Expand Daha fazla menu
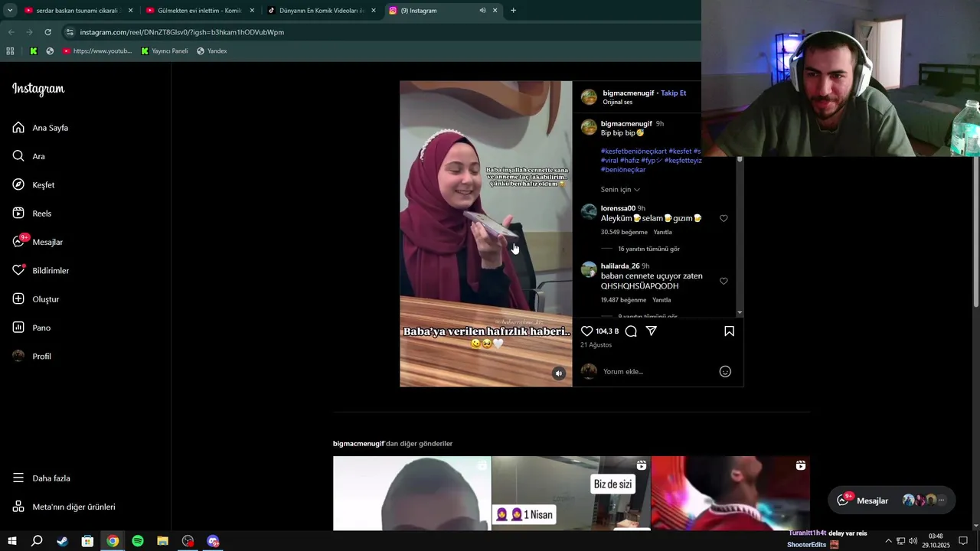This screenshot has height=551, width=980. 42,478
